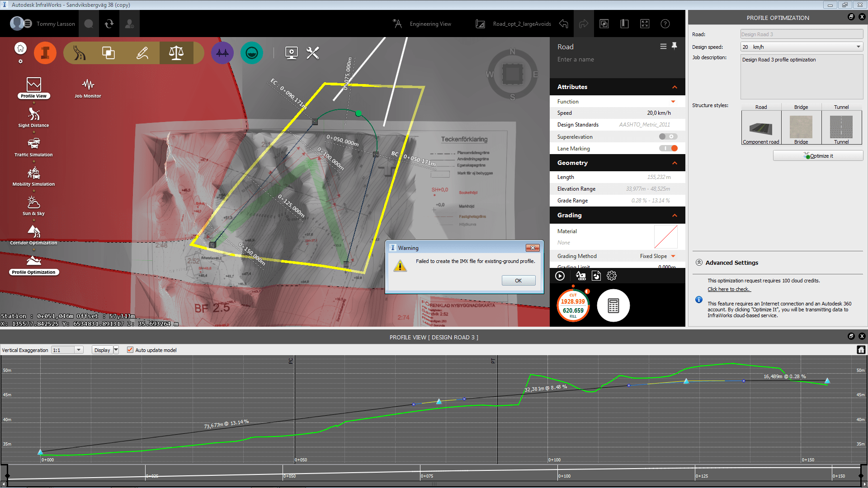
Task: Select the Bridge structure style thumbnail
Action: pyautogui.click(x=801, y=128)
